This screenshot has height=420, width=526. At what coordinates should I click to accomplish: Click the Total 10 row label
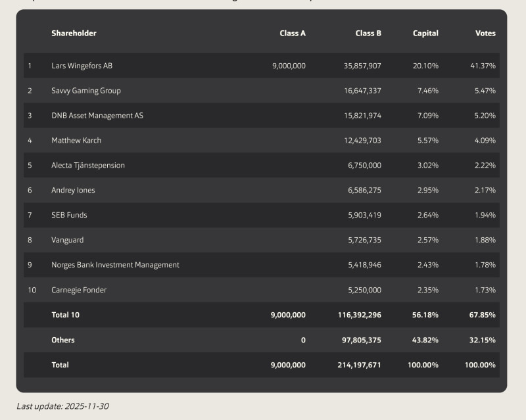tap(65, 315)
